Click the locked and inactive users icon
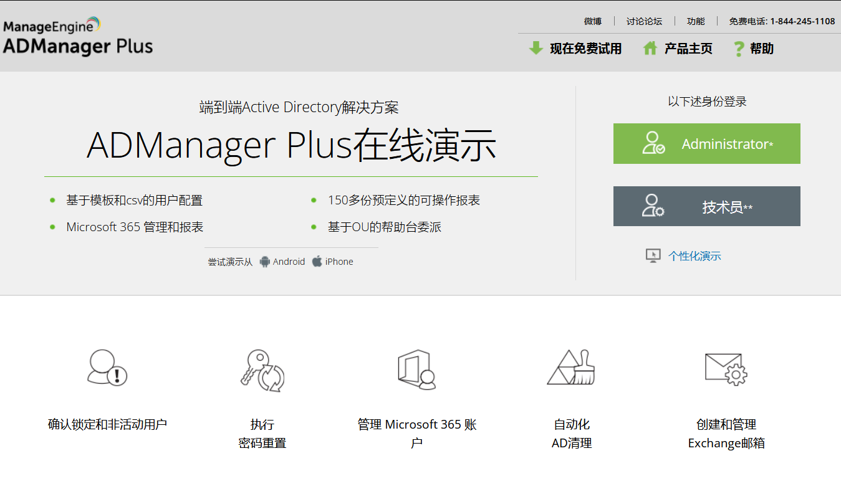The width and height of the screenshot is (841, 504). coord(107,368)
